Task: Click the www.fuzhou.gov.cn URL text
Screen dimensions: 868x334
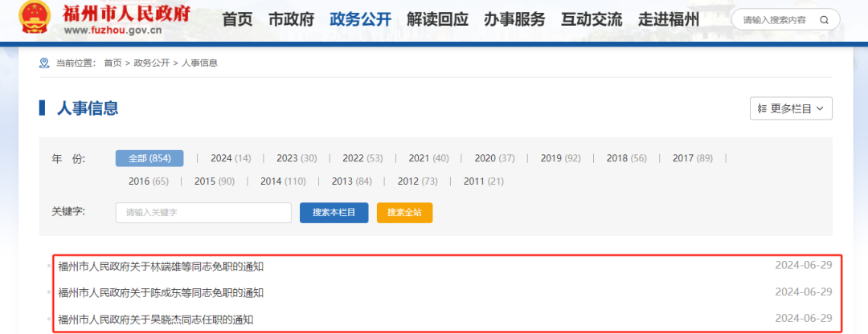Action: 113,31
